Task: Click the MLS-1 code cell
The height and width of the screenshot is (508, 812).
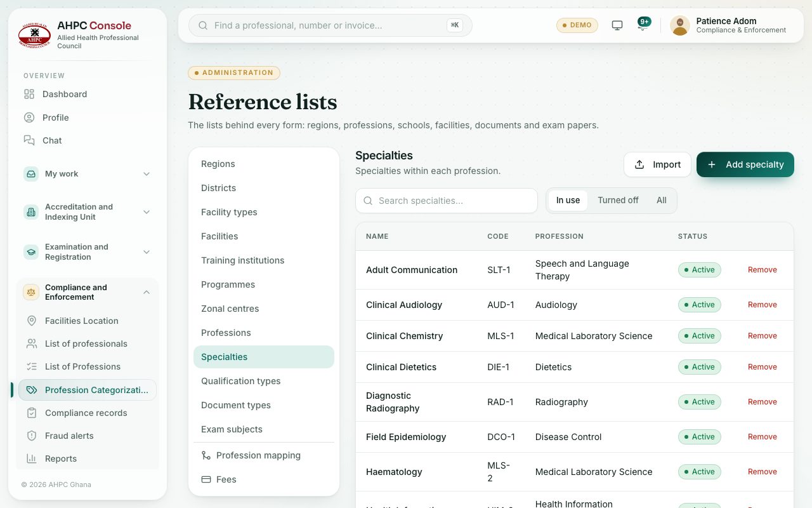Action: 501,336
